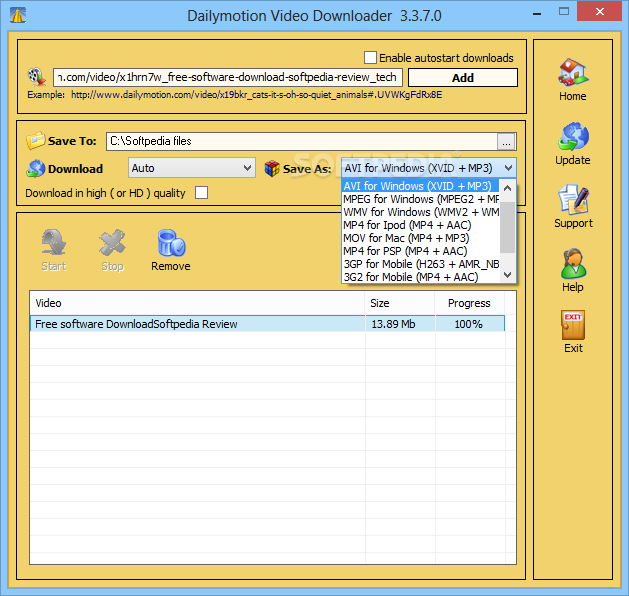Image resolution: width=629 pixels, height=596 pixels.
Task: Click the Progress column header
Action: pos(469,303)
